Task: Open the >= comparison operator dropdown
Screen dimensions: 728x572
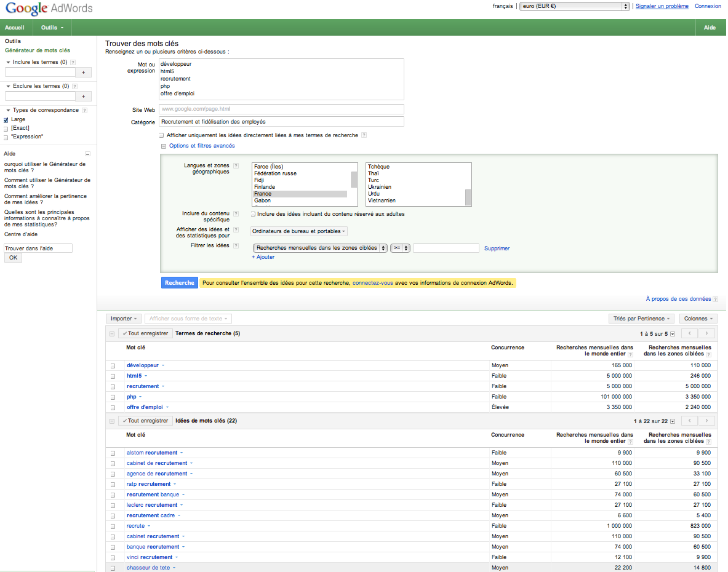Action: pyautogui.click(x=400, y=248)
